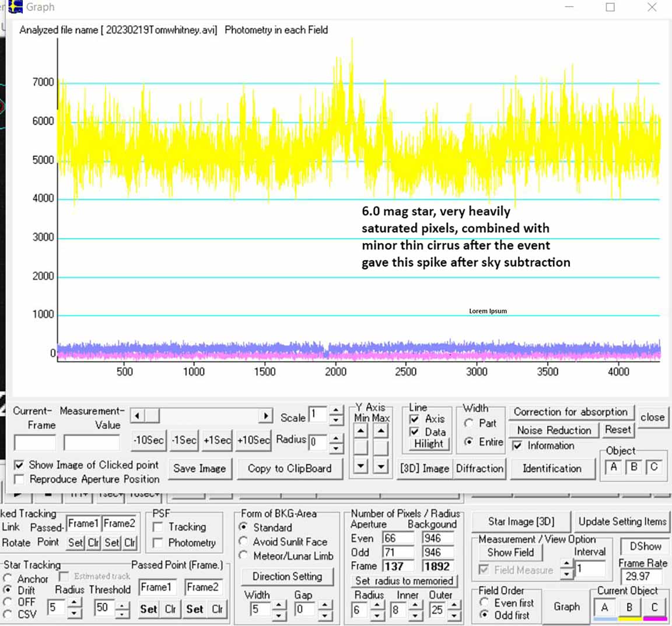Open the Star Image [3D] window
Image resolution: width=672 pixels, height=626 pixels.
pos(521,522)
